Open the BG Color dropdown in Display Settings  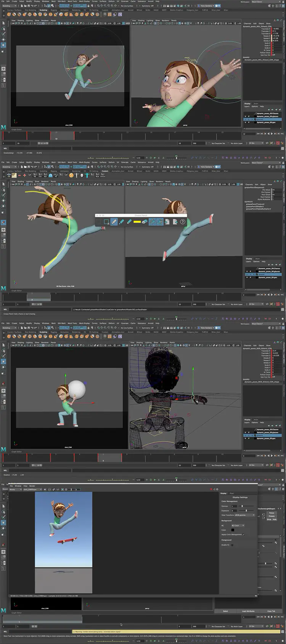[238, 525]
